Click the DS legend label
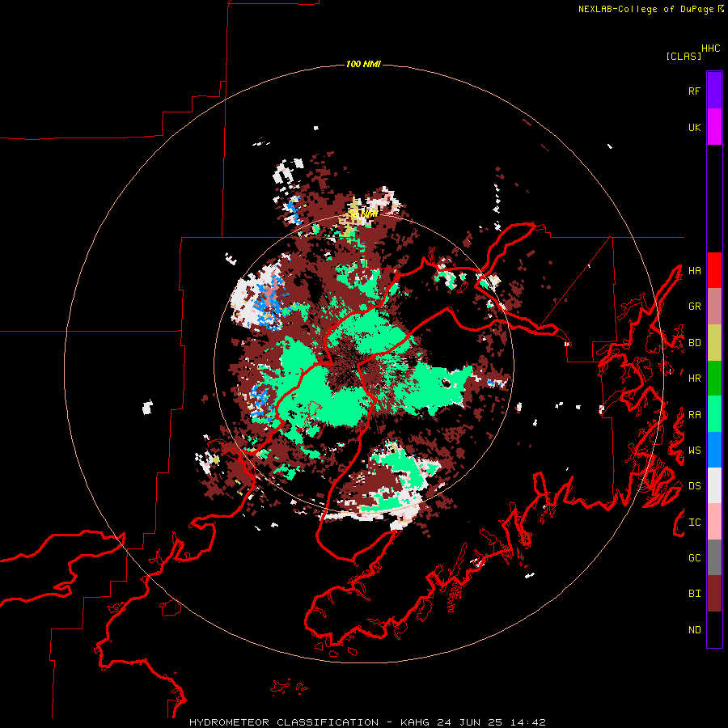728x728 pixels. point(694,486)
